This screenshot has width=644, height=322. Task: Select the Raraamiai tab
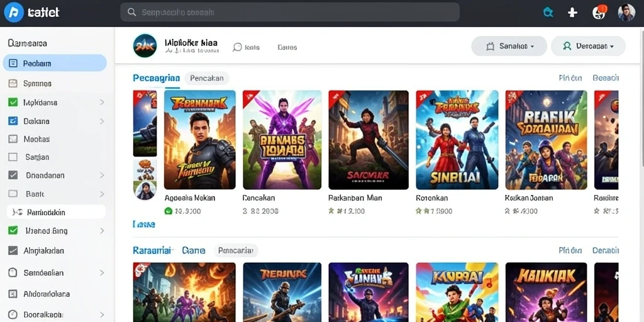153,250
